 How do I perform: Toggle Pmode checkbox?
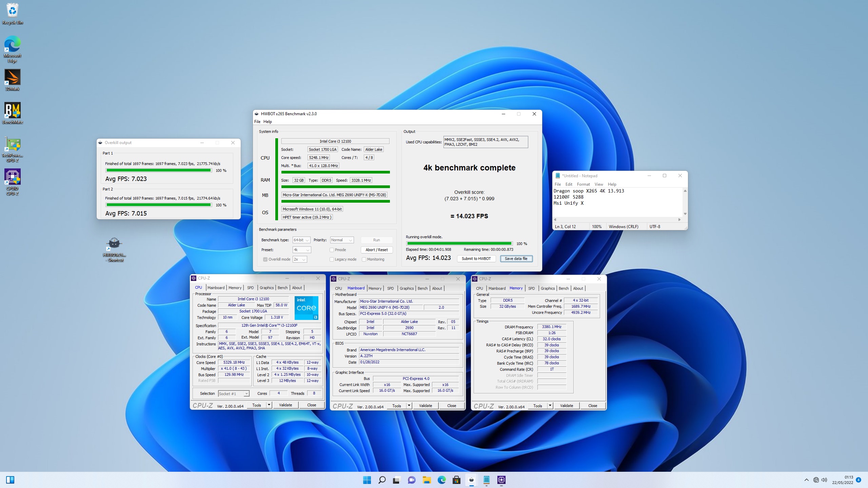332,250
